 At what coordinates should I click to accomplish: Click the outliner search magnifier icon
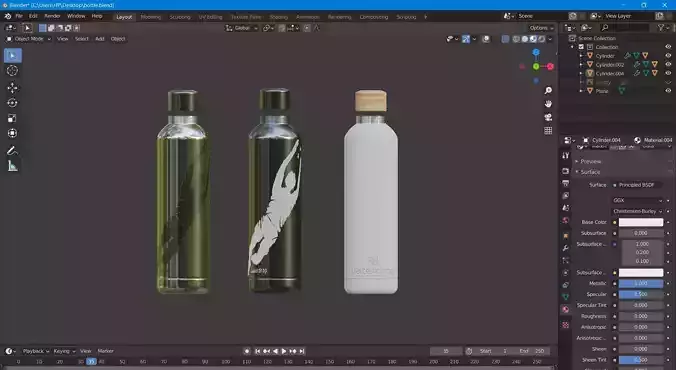(x=605, y=28)
